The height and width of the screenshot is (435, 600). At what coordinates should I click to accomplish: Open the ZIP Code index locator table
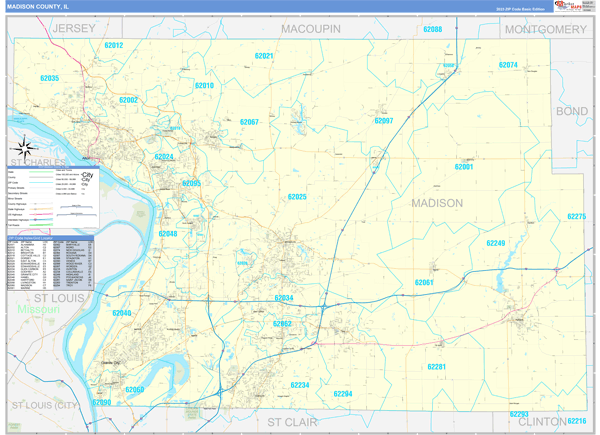pos(51,262)
